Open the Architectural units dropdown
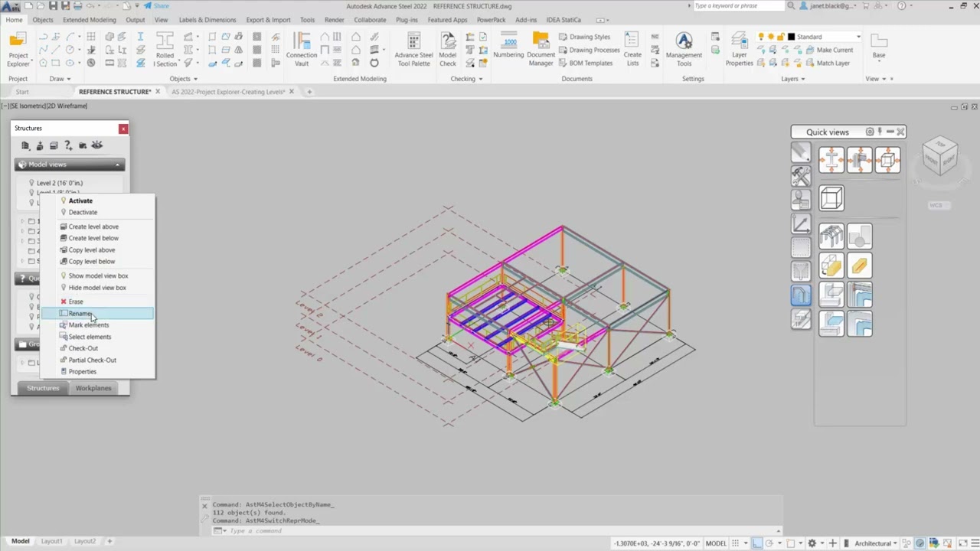The width and height of the screenshot is (980, 551). click(x=877, y=543)
